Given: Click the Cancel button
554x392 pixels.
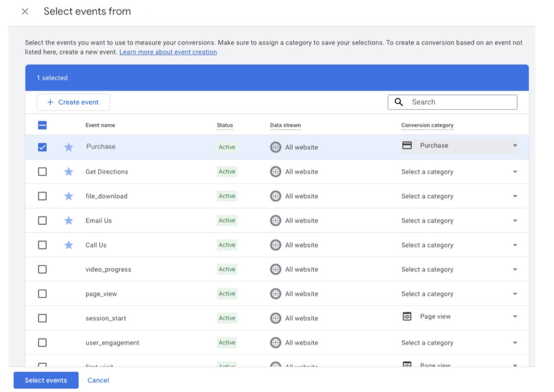Looking at the screenshot, I should click(x=98, y=380).
